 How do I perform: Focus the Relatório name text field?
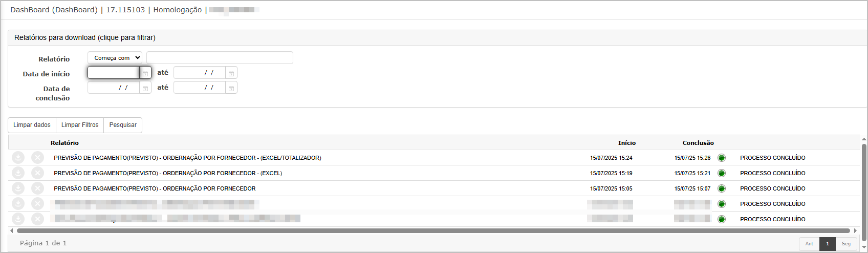click(220, 58)
